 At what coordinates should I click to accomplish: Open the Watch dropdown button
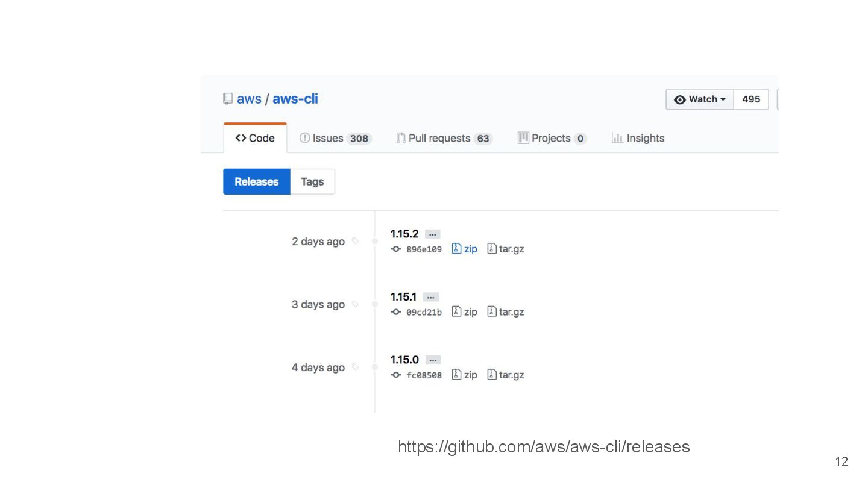tap(700, 99)
